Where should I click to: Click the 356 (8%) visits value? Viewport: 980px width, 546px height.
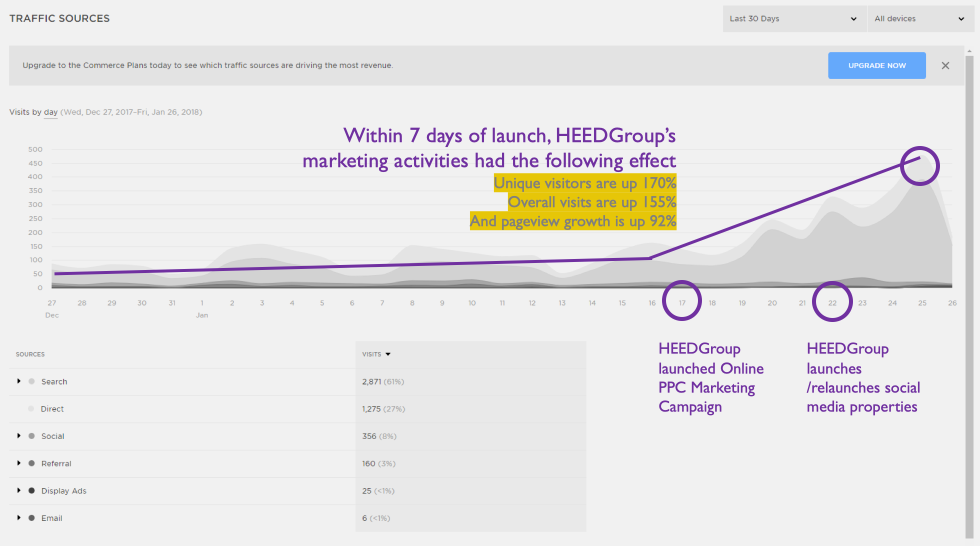pos(379,436)
